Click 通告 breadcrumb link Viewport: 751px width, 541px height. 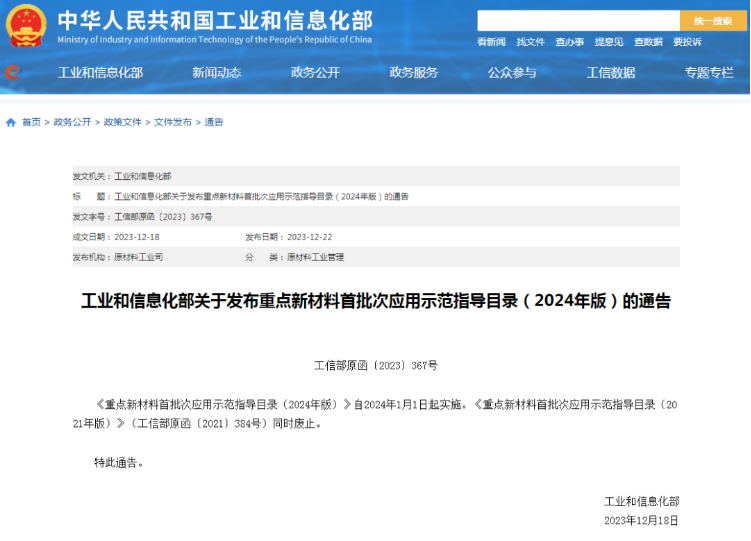(x=214, y=123)
